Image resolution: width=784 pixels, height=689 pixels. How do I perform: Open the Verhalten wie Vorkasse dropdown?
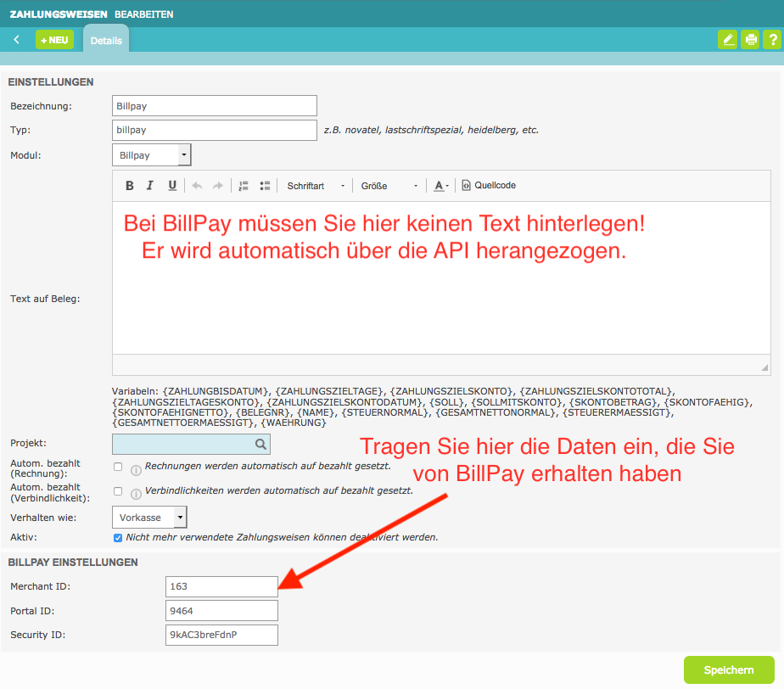(149, 517)
